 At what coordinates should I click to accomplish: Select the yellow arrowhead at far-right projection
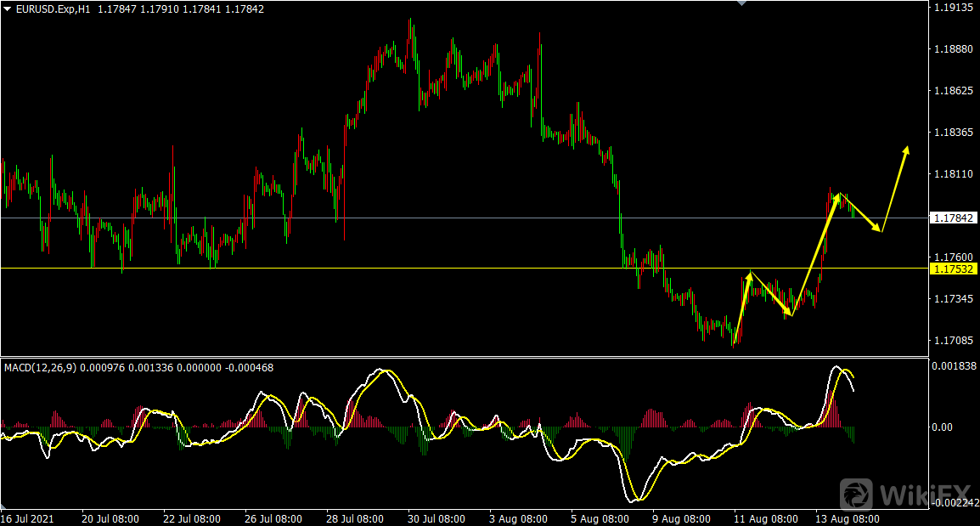(906, 150)
